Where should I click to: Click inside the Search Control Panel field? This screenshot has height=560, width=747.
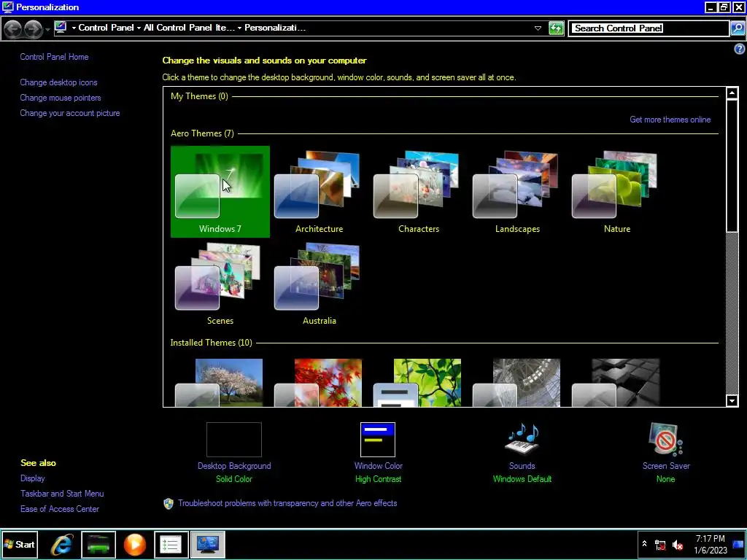point(649,28)
